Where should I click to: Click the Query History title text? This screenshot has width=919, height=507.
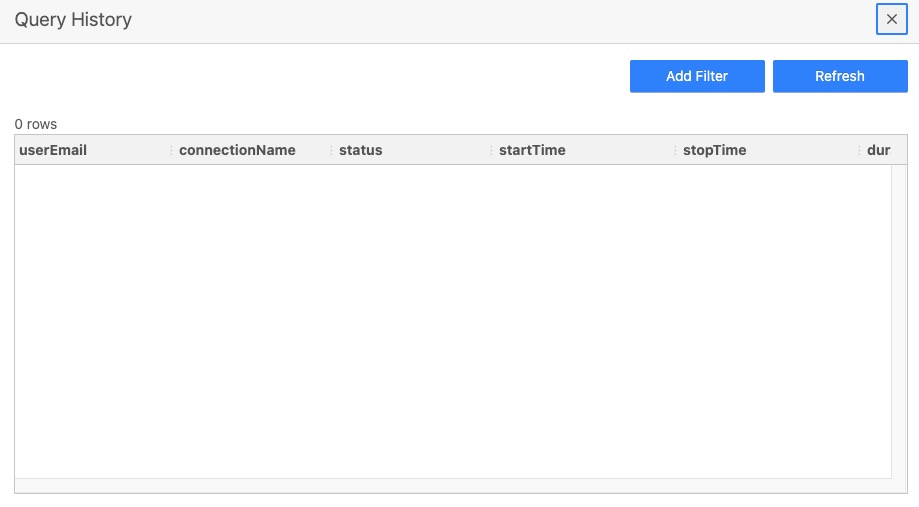[x=73, y=19]
